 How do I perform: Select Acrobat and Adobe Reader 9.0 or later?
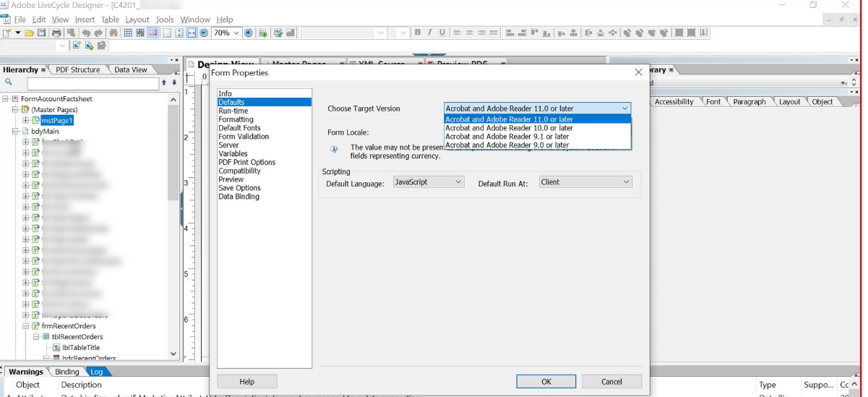coord(538,145)
